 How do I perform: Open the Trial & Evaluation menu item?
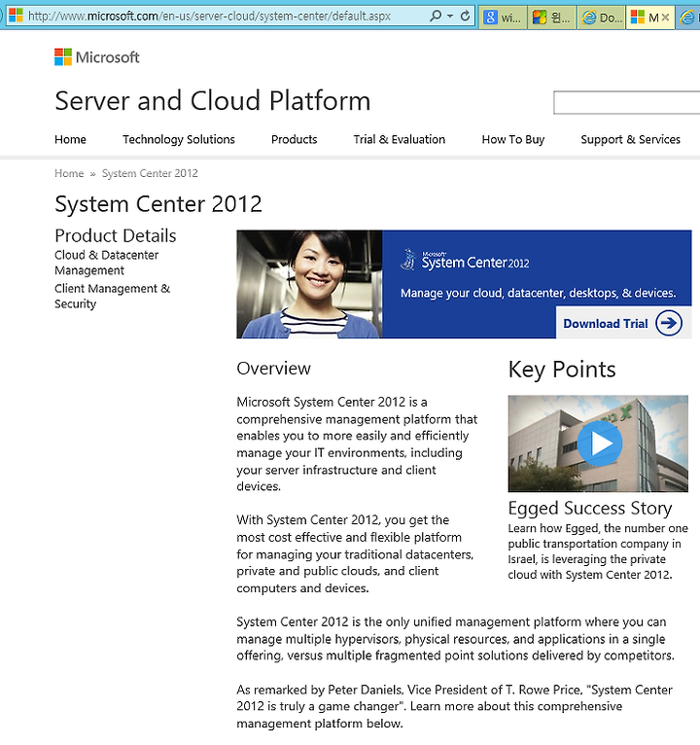tap(400, 139)
